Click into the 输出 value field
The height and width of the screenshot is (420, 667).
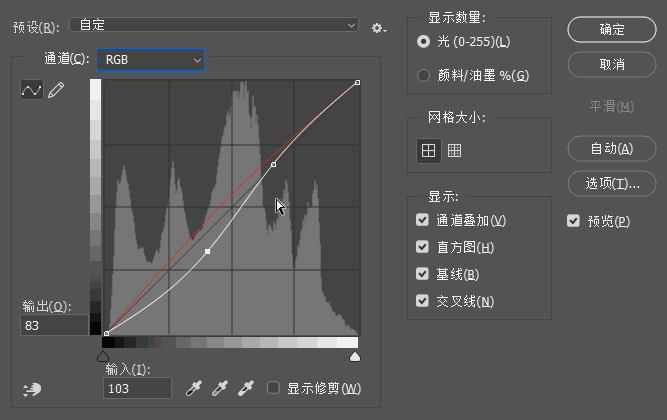tap(54, 326)
